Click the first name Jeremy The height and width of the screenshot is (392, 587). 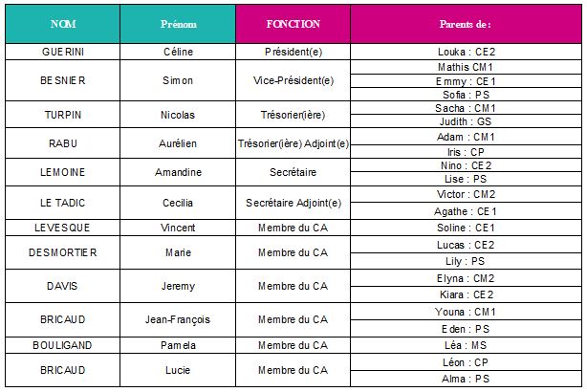tap(179, 286)
